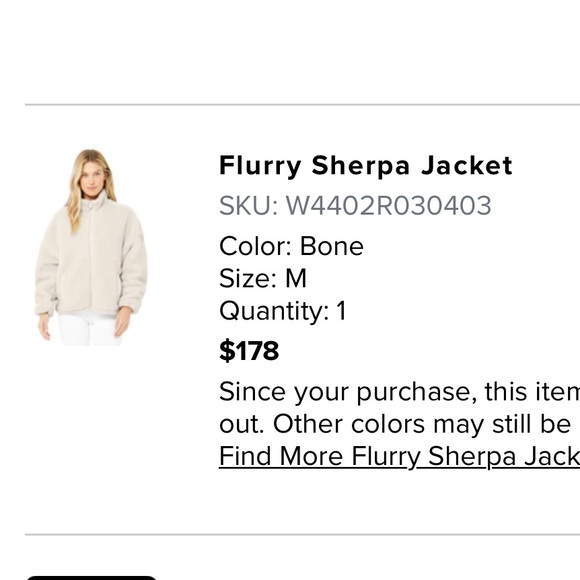
Task: Click the Size: M label
Action: [x=263, y=278]
